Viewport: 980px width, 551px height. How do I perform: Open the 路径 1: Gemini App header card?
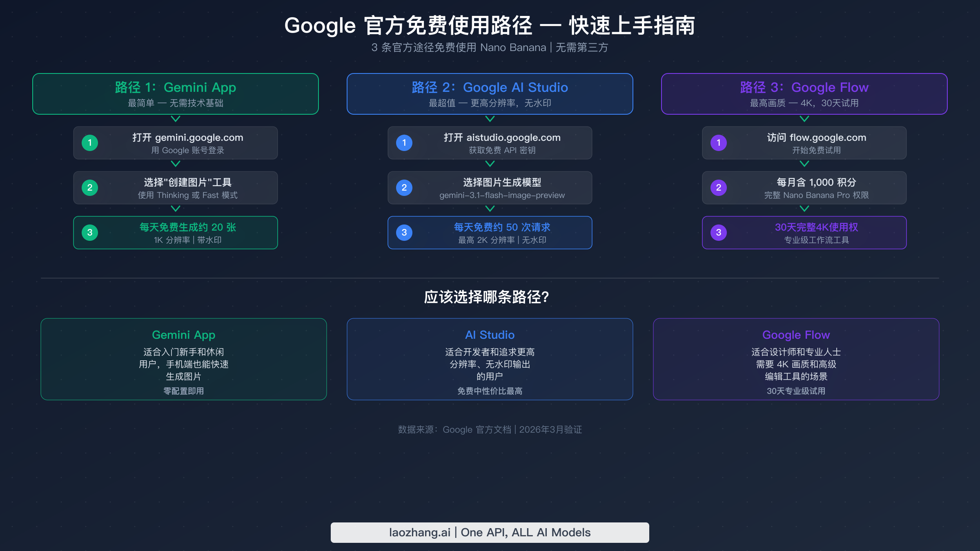tap(176, 94)
